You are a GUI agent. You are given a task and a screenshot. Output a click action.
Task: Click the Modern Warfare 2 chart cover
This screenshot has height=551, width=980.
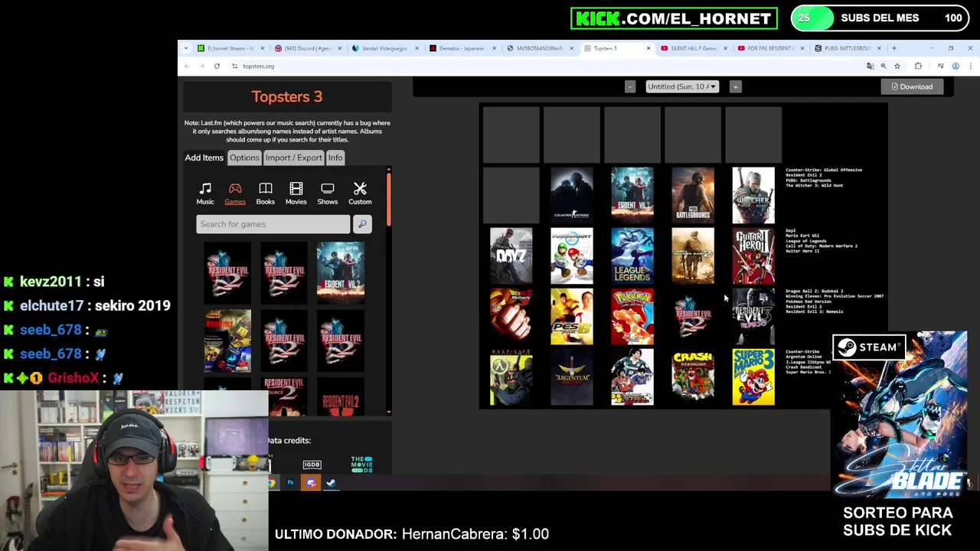tap(693, 256)
